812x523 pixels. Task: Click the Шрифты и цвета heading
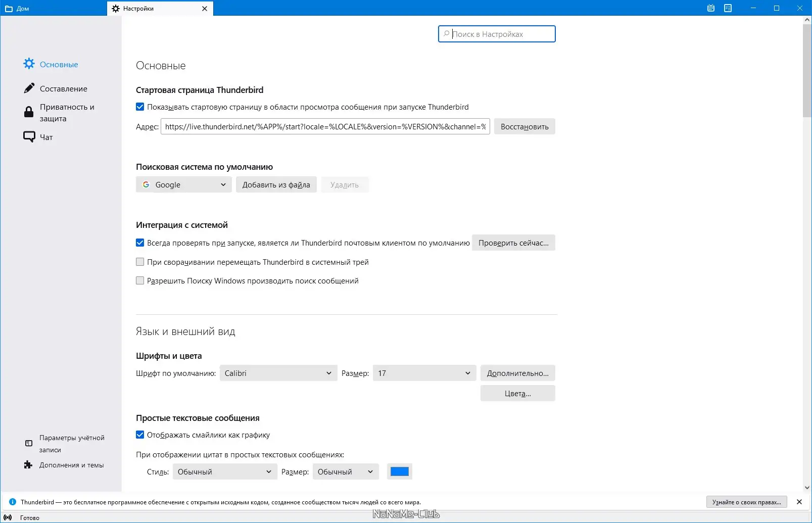coord(169,356)
